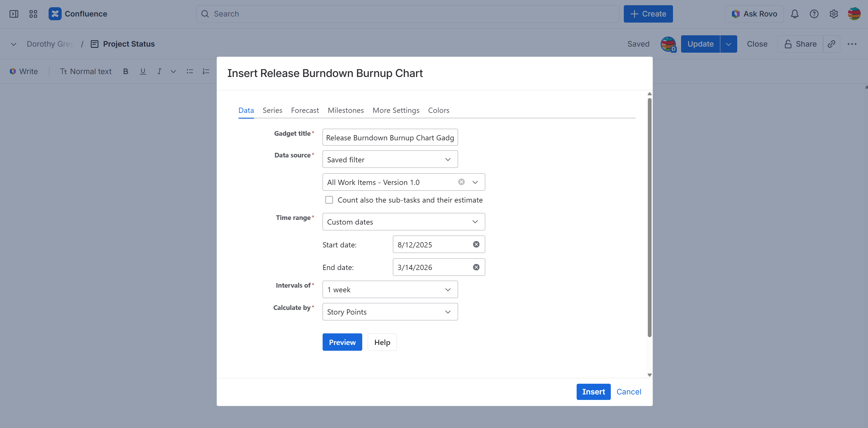Enable counting sub-tasks and their estimate

click(x=329, y=200)
